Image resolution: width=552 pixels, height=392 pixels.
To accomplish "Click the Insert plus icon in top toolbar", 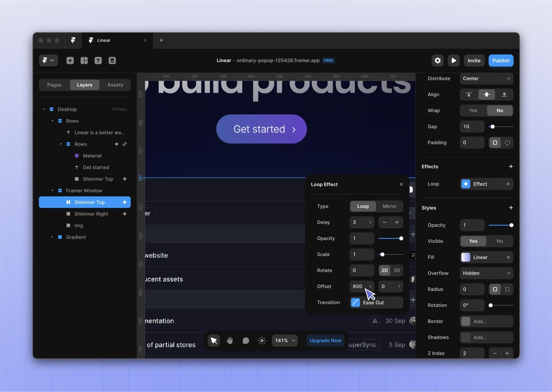I will point(70,60).
